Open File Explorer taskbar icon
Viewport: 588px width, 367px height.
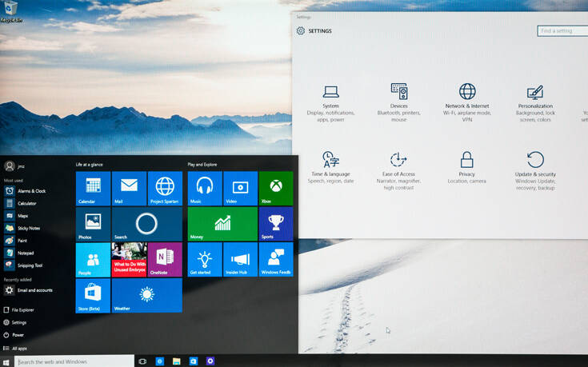[x=176, y=361]
